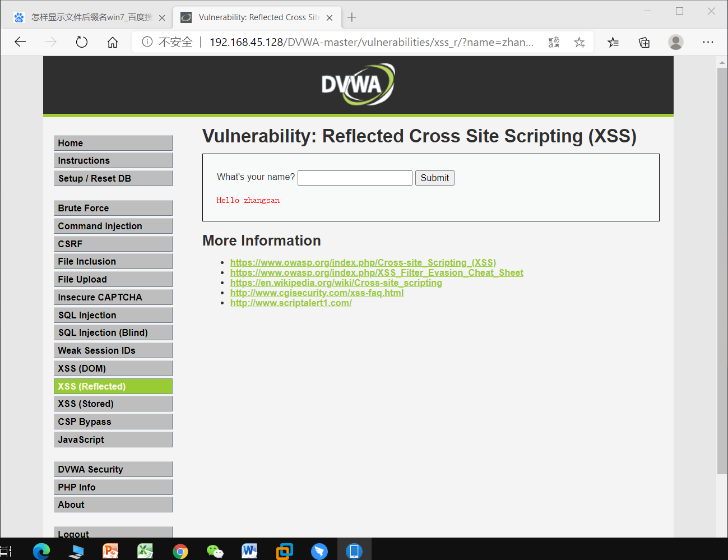Click the Logout menu item
728x560 pixels.
(x=113, y=532)
